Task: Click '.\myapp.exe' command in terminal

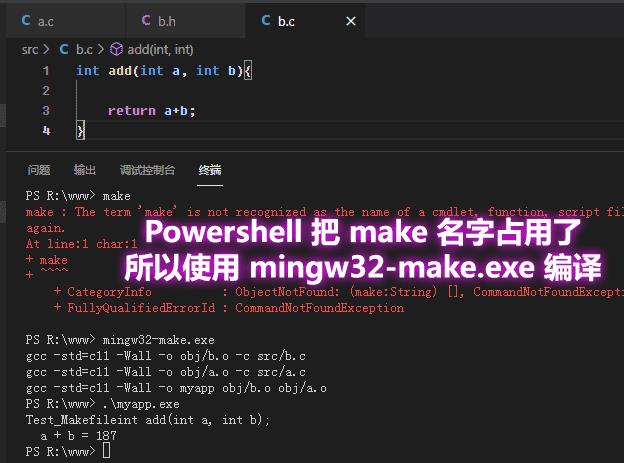Action: pyautogui.click(x=141, y=404)
